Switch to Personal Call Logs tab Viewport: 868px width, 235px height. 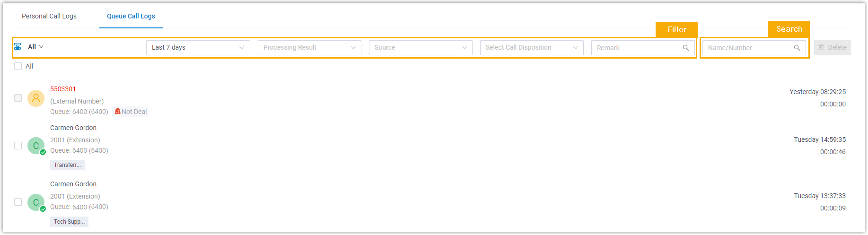click(49, 16)
